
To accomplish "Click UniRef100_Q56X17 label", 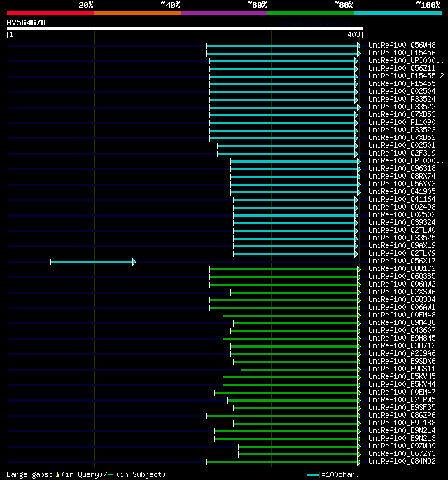I will pyautogui.click(x=402, y=261).
